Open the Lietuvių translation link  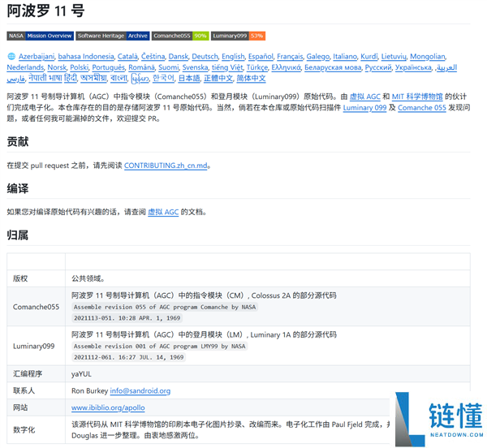point(394,57)
